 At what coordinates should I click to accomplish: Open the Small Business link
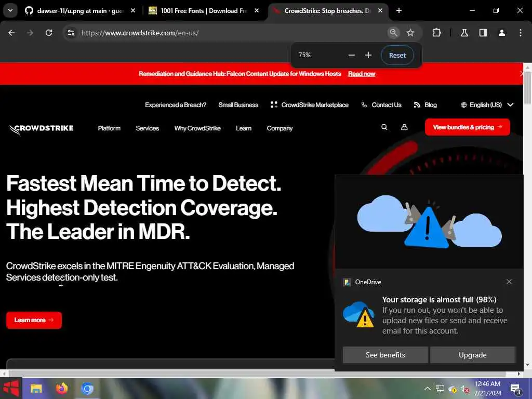click(238, 105)
